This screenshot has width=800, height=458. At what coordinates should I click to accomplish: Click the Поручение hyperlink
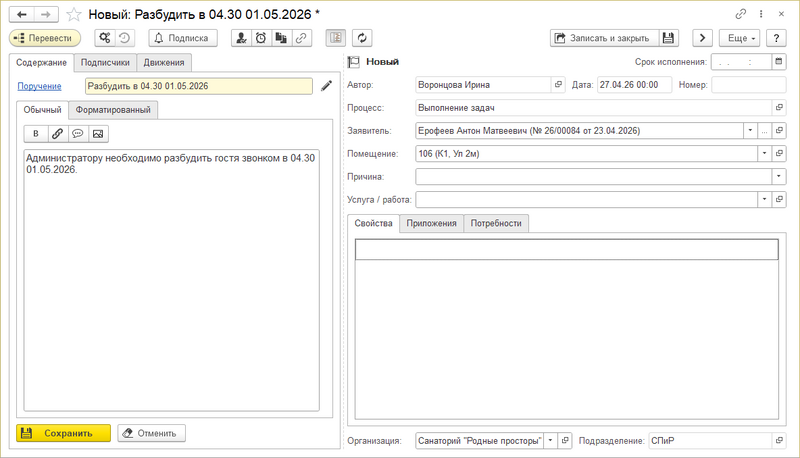pyautogui.click(x=39, y=86)
